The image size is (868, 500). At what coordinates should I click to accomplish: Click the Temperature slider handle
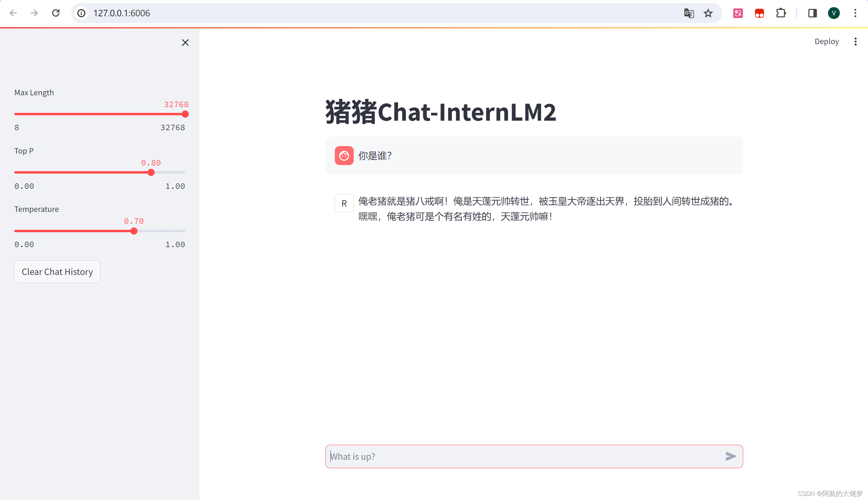tap(134, 231)
